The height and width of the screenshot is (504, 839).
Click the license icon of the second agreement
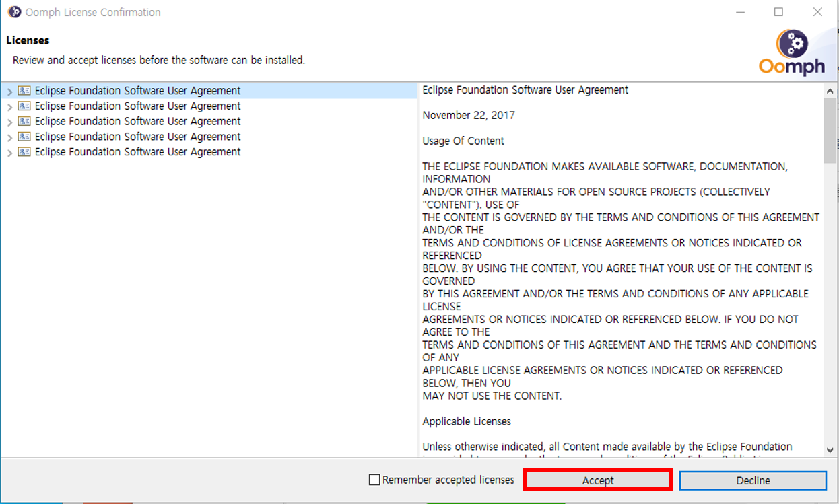pos(24,106)
